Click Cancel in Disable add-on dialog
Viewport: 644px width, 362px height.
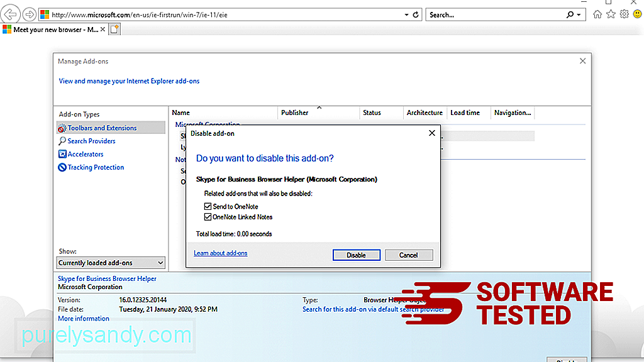[x=409, y=255]
